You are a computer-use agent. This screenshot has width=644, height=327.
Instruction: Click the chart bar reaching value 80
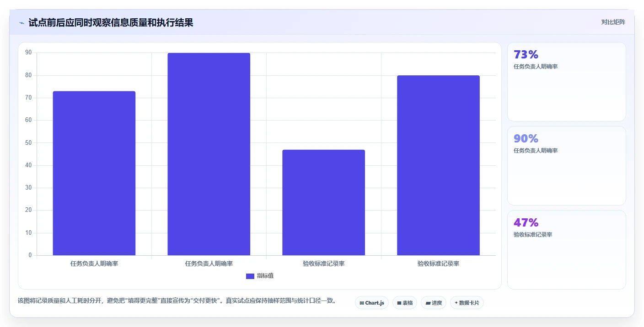438,165
